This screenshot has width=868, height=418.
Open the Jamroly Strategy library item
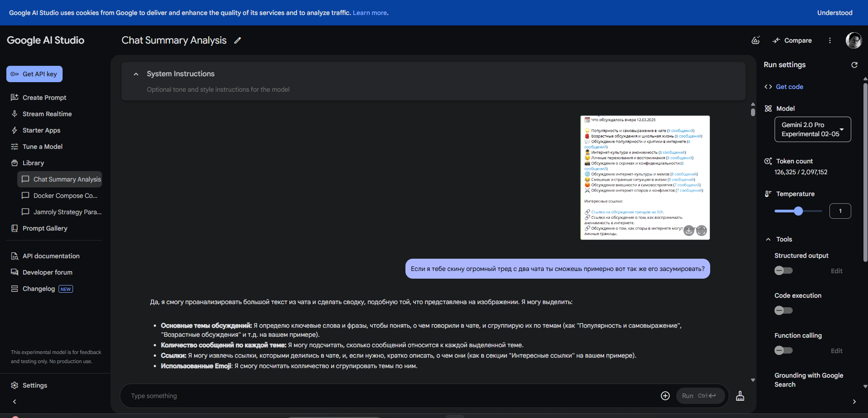point(59,212)
